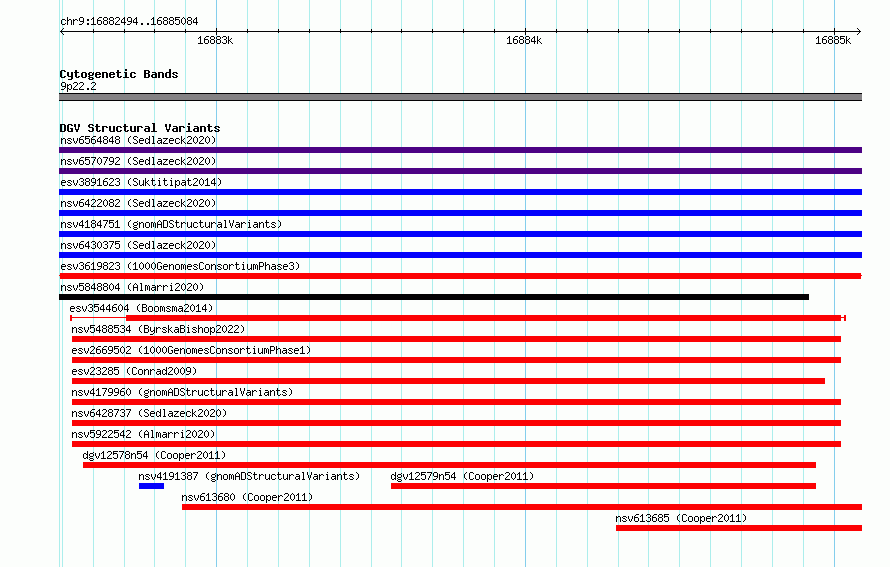
Task: Click the esv23285 (Conrad2009) label
Action: 134,371
